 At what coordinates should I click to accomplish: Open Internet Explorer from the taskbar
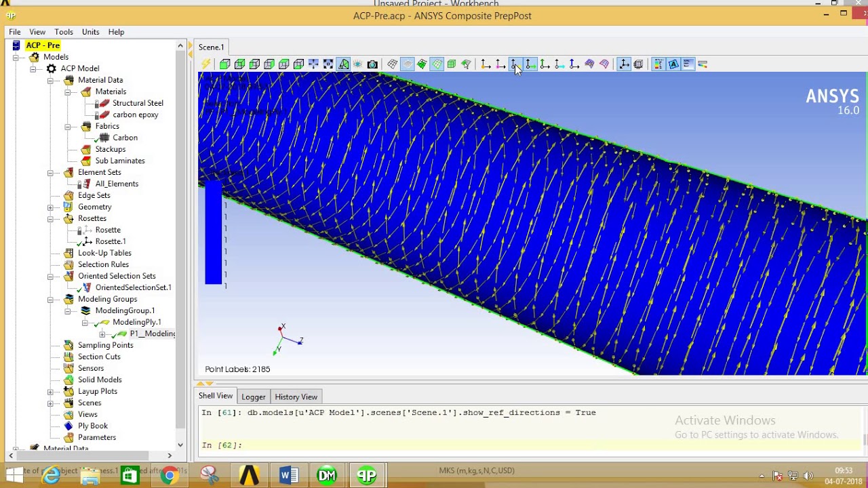52,476
